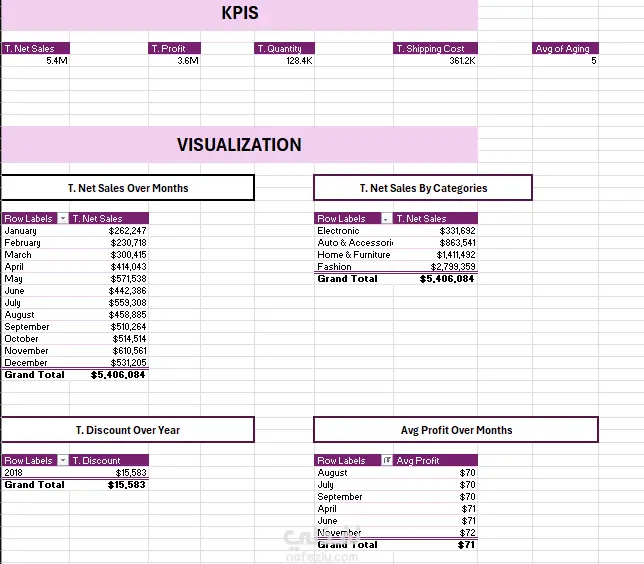Screen dimensions: 644x564
Task: Select the $262,247 January sales cell
Action: (109, 230)
